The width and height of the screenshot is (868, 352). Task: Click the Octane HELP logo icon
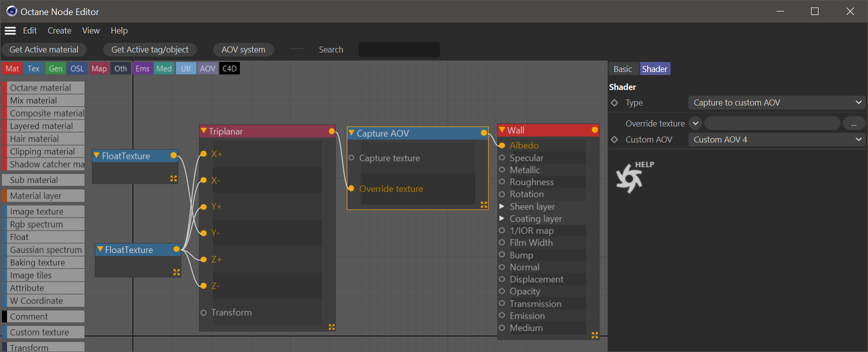click(x=634, y=177)
